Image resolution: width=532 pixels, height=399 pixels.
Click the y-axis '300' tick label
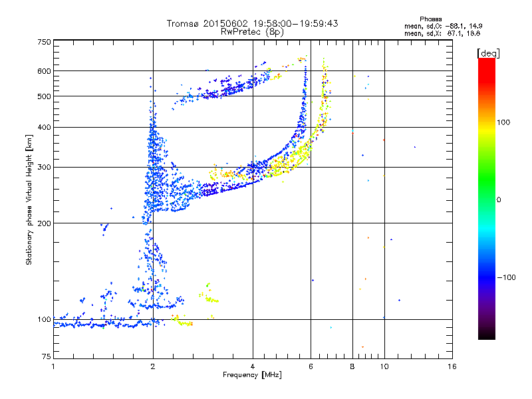point(44,167)
